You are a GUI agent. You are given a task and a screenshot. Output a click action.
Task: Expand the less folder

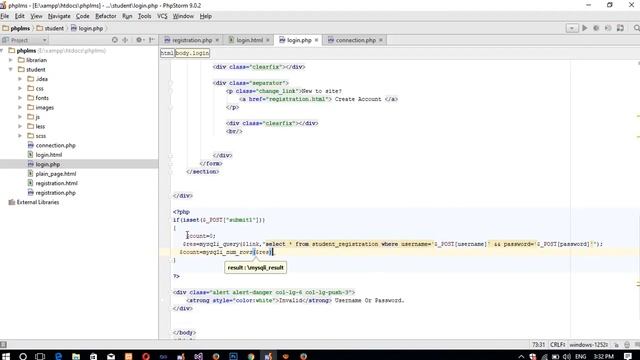(x=20, y=126)
